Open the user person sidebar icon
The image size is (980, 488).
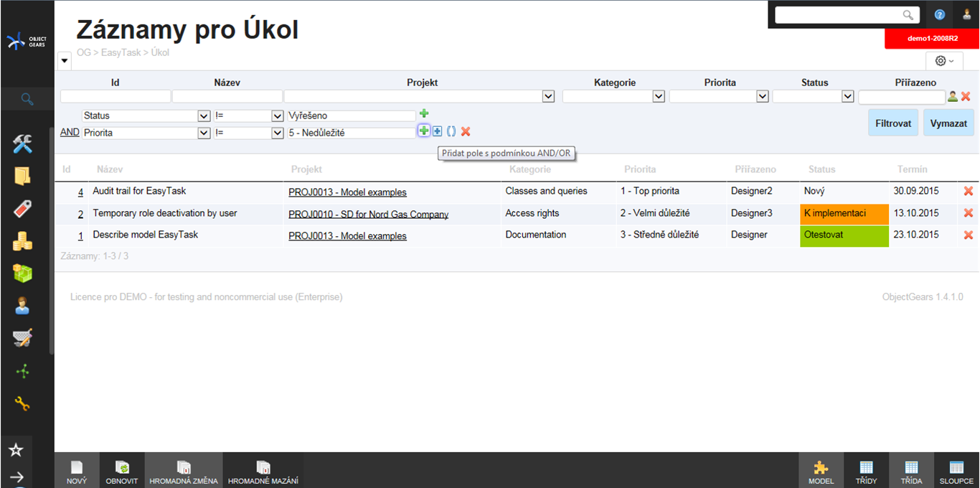pos(23,306)
